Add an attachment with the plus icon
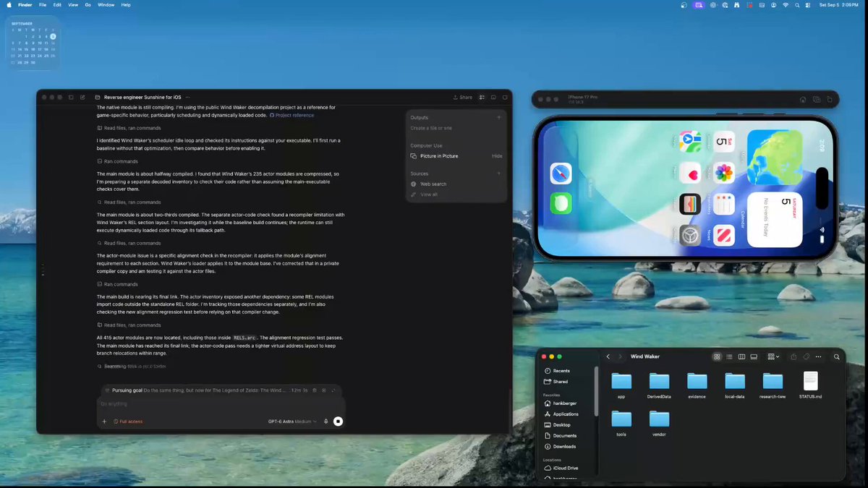The width and height of the screenshot is (868, 488). click(104, 421)
